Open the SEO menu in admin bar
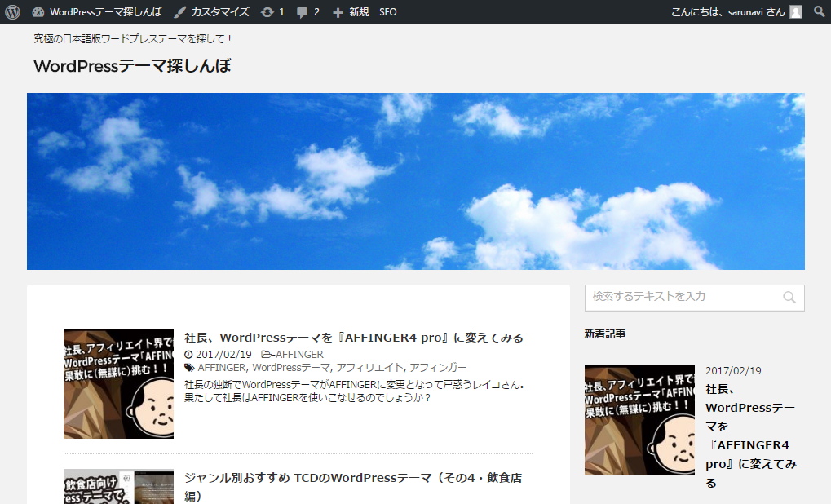The image size is (831, 504). (388, 12)
